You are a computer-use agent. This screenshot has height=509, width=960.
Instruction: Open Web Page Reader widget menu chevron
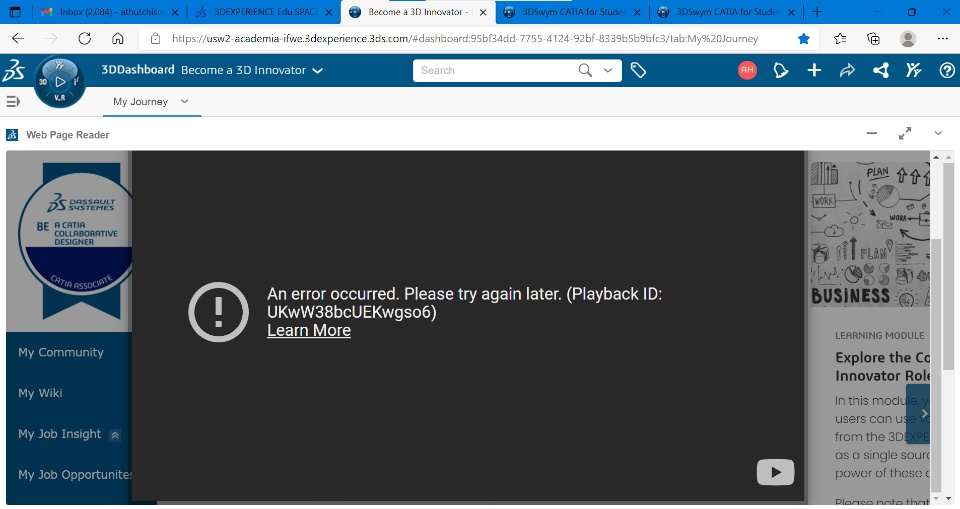[x=938, y=134]
